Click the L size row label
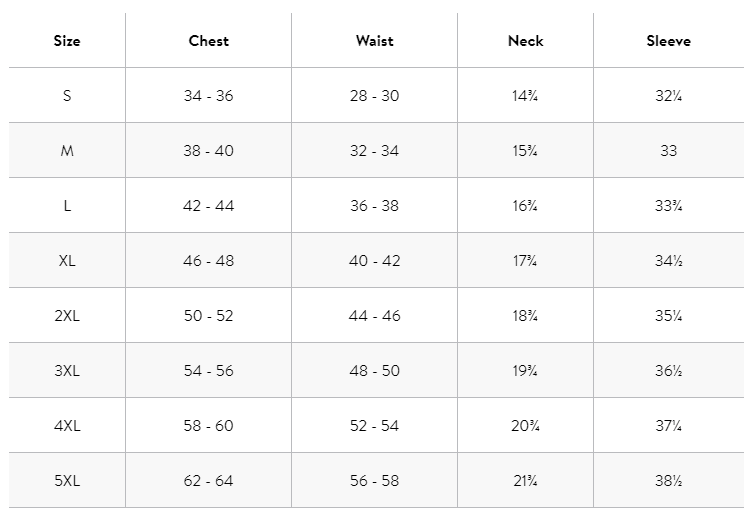 (67, 206)
